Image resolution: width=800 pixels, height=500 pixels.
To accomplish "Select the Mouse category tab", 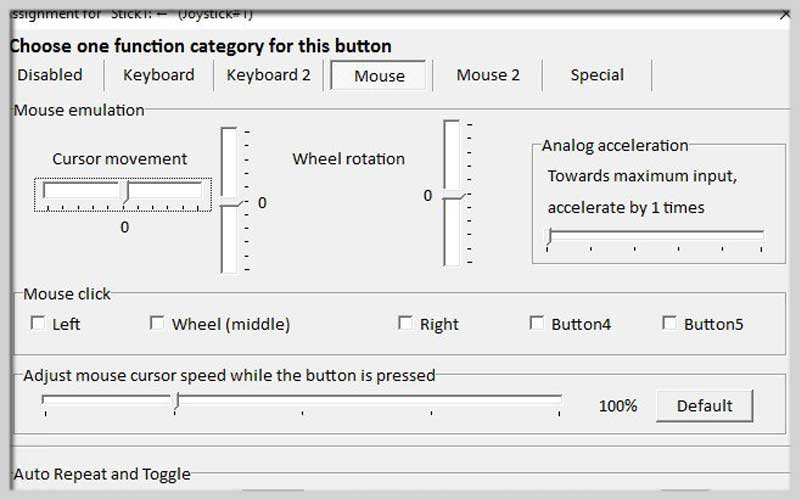I will point(379,76).
